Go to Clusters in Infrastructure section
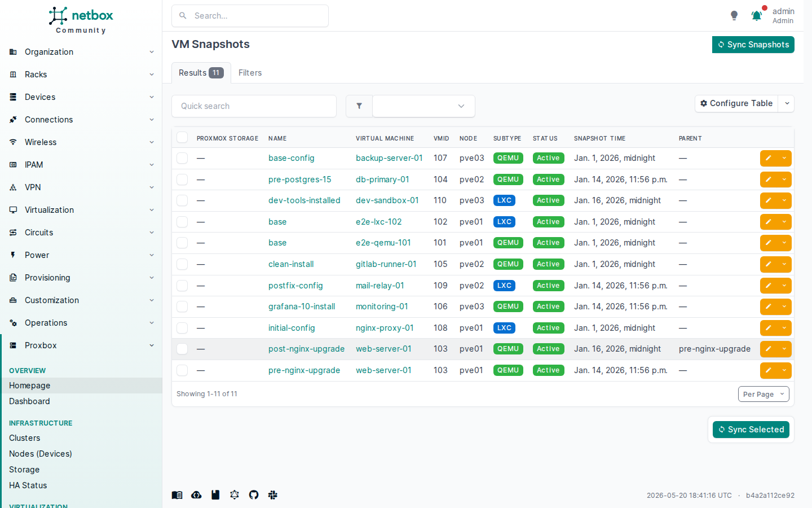812x508 pixels. 81,438
